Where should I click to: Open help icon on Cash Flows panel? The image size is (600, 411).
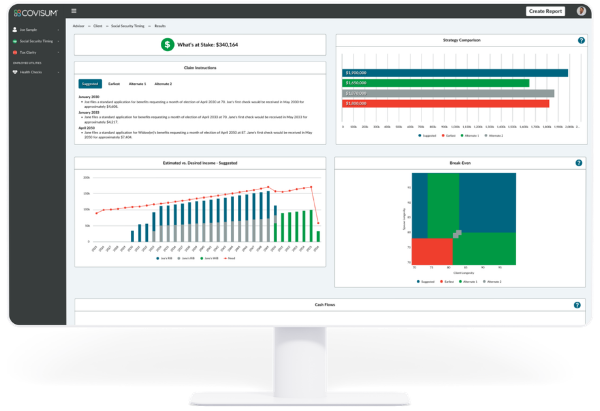(x=578, y=303)
